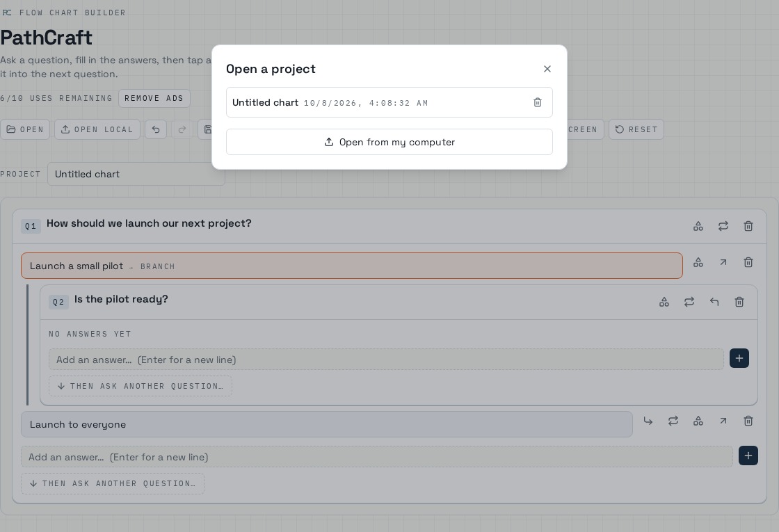This screenshot has height=532, width=779.
Task: Click the diagonal arrow icon for 'Launch to everyone'
Action: [723, 421]
